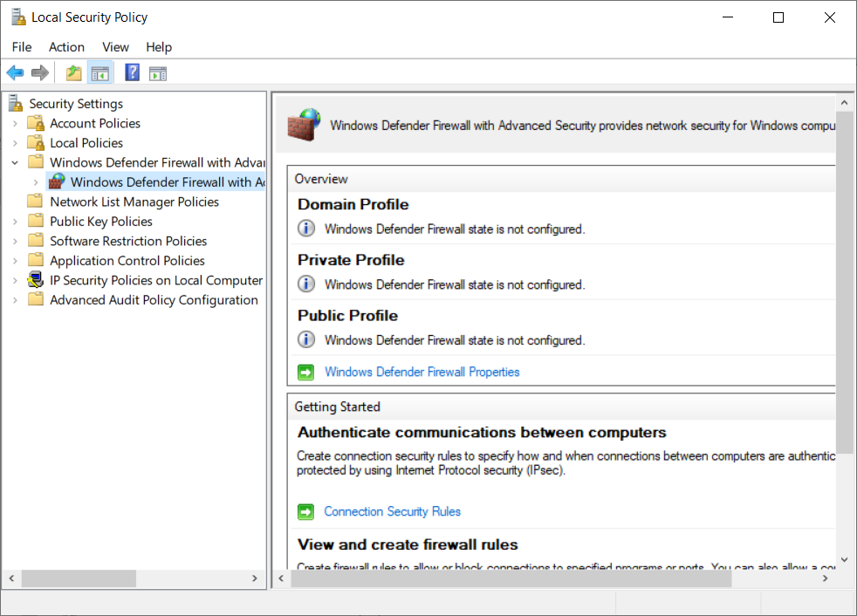This screenshot has width=857, height=616.
Task: Open the Windows Defender Firewall Properties link
Action: (422, 372)
